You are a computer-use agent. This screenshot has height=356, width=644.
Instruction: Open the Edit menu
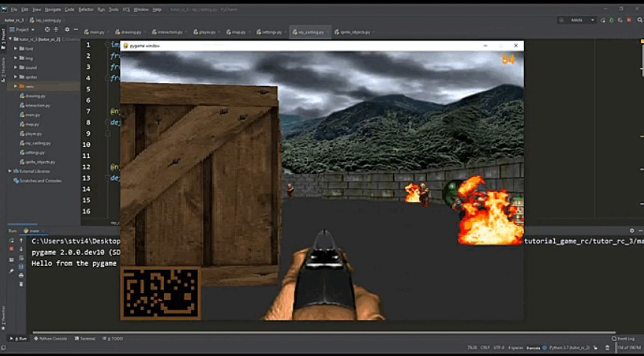pyautogui.click(x=25, y=10)
